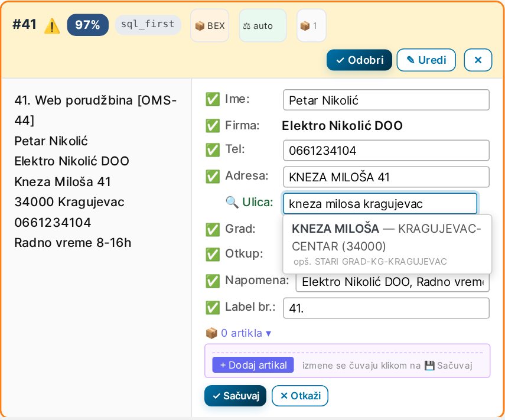Click the floppy disk icon in hint text
This screenshot has height=420, width=505.
429,366
